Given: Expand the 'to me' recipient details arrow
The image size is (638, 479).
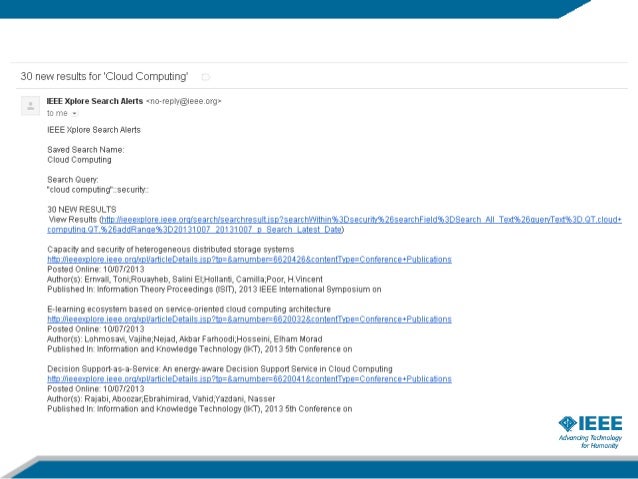Looking at the screenshot, I should pyautogui.click(x=74, y=114).
